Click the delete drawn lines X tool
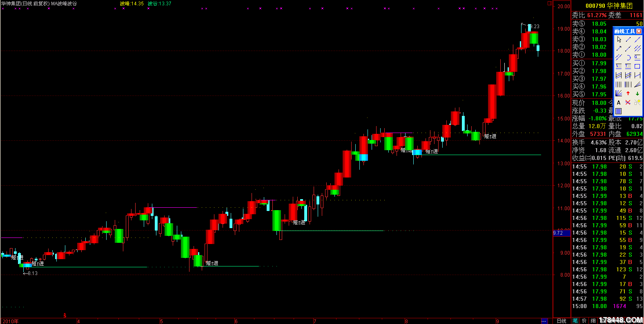 pyautogui.click(x=628, y=102)
